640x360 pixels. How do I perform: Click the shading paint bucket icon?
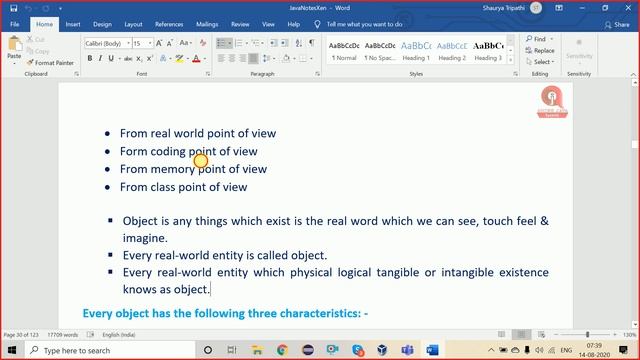pyautogui.click(x=286, y=59)
